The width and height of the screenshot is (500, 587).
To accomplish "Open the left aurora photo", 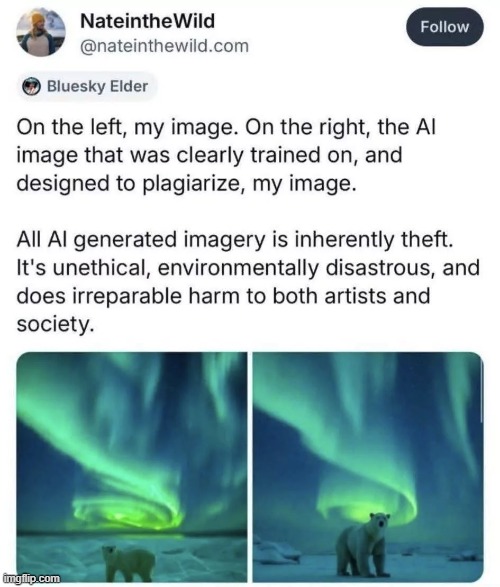I will coord(132,467).
